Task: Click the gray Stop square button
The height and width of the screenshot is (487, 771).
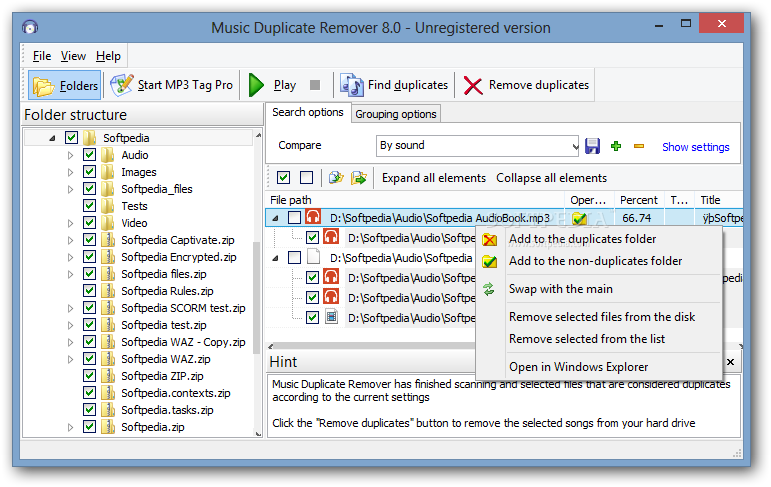Action: 315,85
